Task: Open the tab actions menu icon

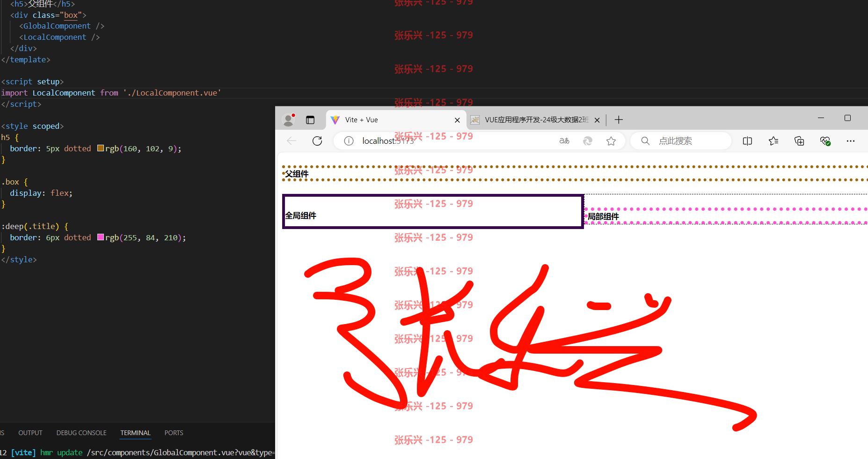Action: click(310, 120)
